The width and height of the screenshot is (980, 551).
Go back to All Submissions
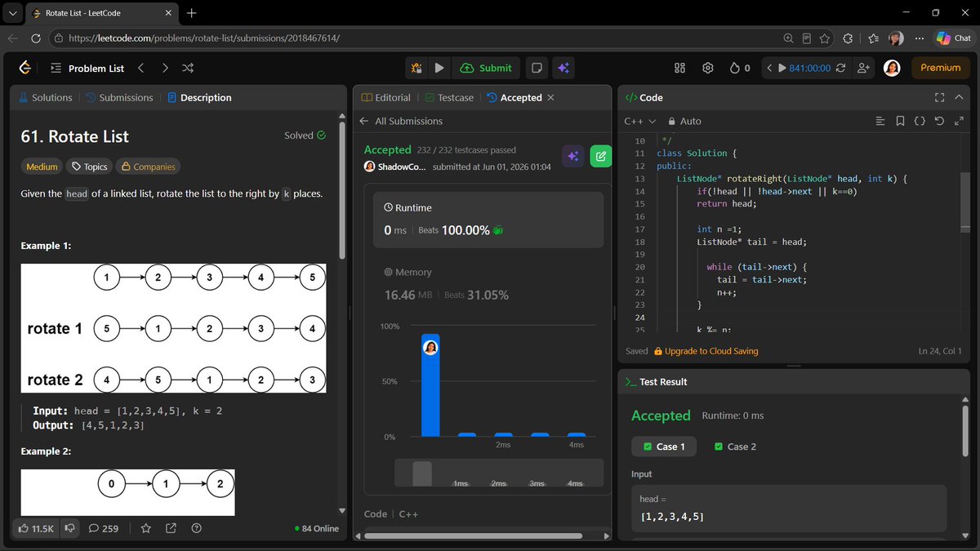(x=401, y=121)
